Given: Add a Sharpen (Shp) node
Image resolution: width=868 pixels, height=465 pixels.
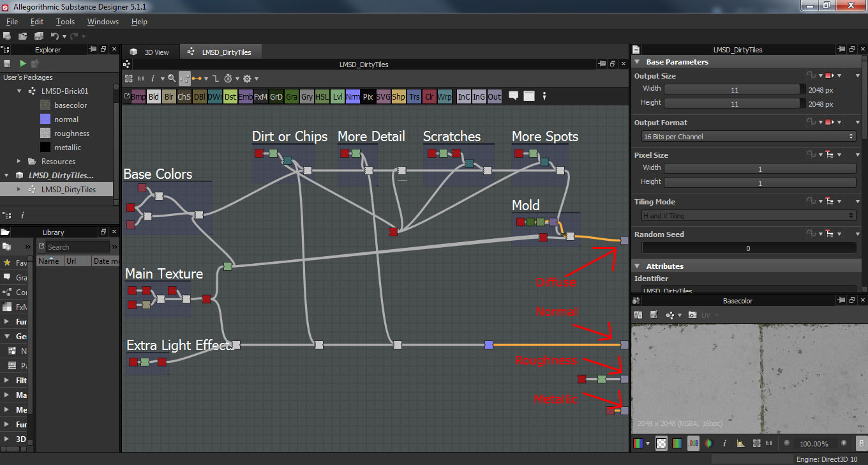Looking at the screenshot, I should tap(399, 96).
